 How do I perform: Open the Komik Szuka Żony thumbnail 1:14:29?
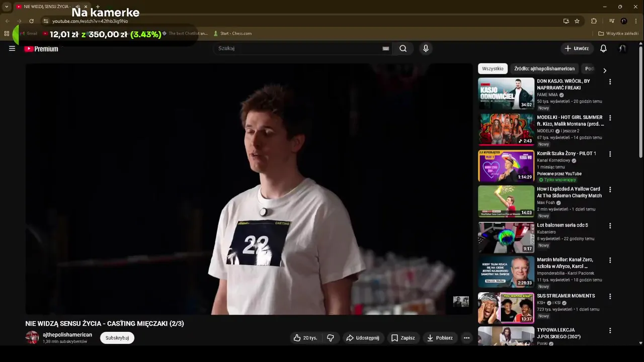506,165
